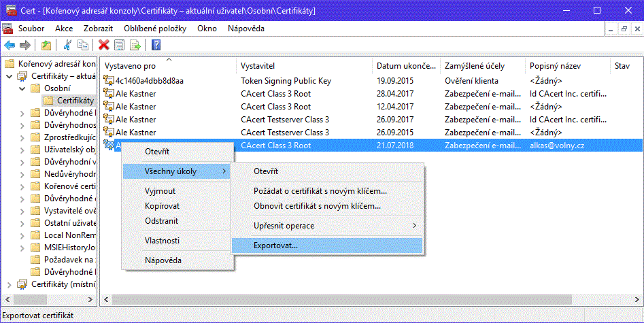Click the red X Delete toolbar icon
This screenshot has height=323, width=644.
pos(103,45)
